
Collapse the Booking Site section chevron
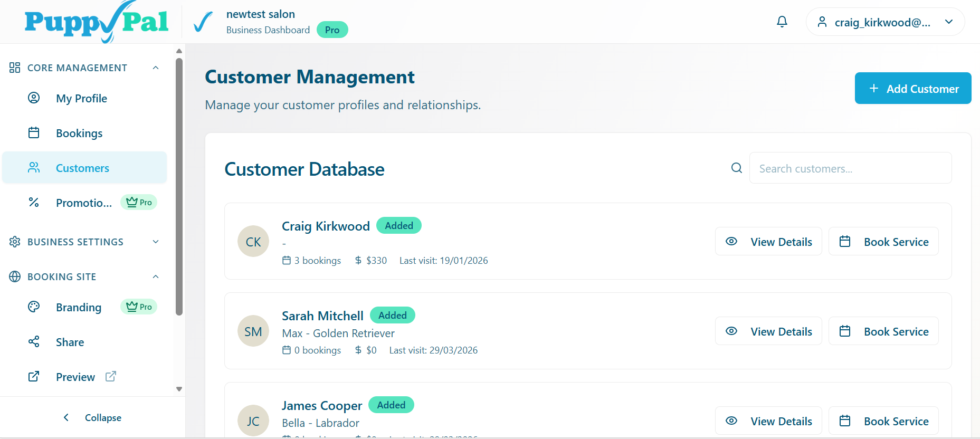pos(156,276)
